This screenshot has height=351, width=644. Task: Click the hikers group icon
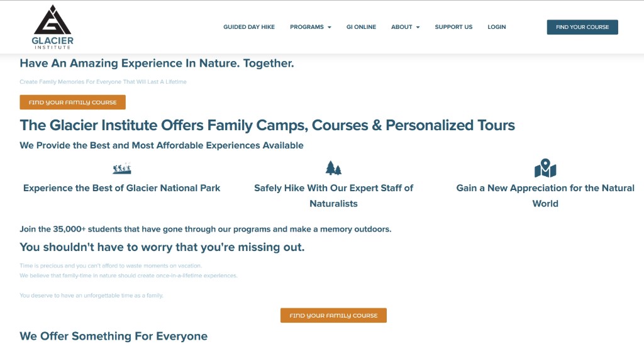(x=122, y=168)
